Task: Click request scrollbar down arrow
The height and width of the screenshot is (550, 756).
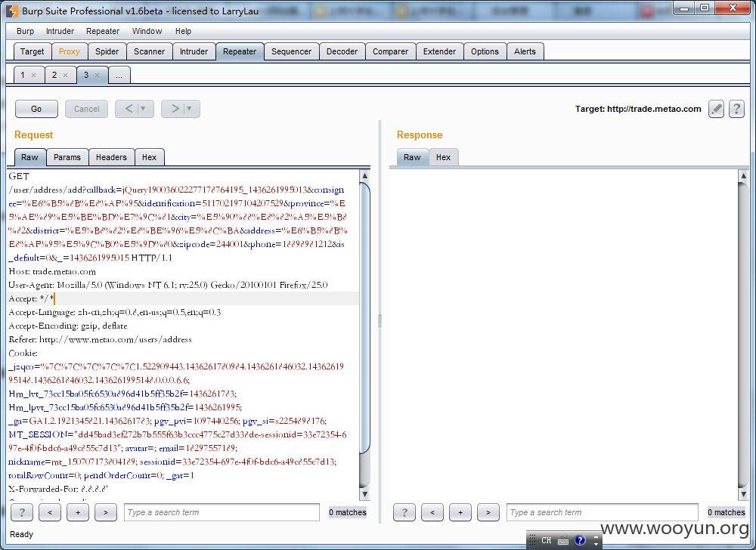Action: [x=365, y=493]
